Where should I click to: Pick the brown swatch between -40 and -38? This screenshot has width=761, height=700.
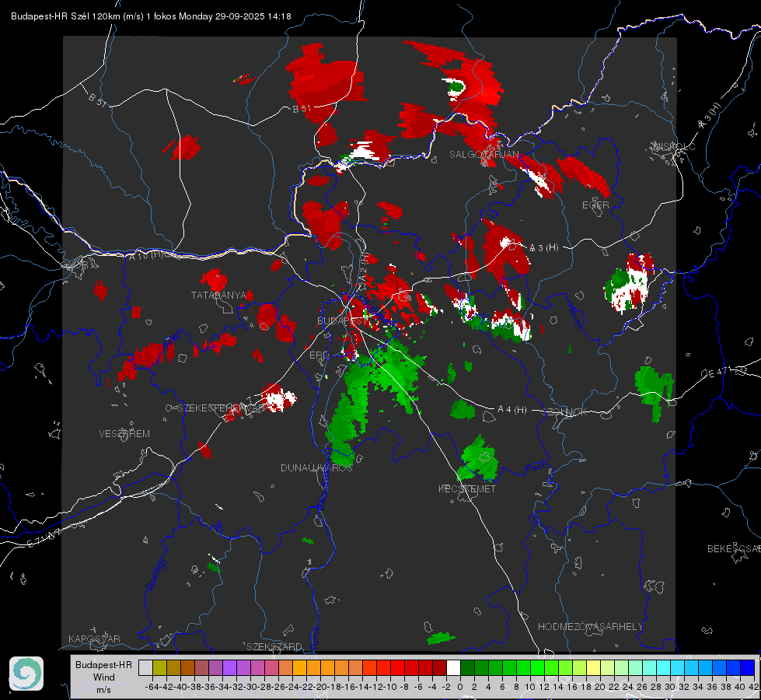188,667
